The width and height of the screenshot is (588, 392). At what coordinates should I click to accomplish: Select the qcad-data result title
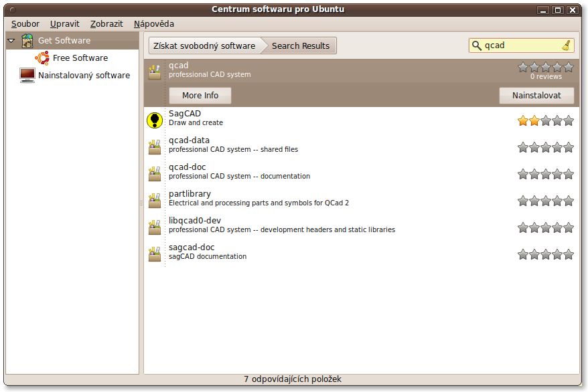189,140
